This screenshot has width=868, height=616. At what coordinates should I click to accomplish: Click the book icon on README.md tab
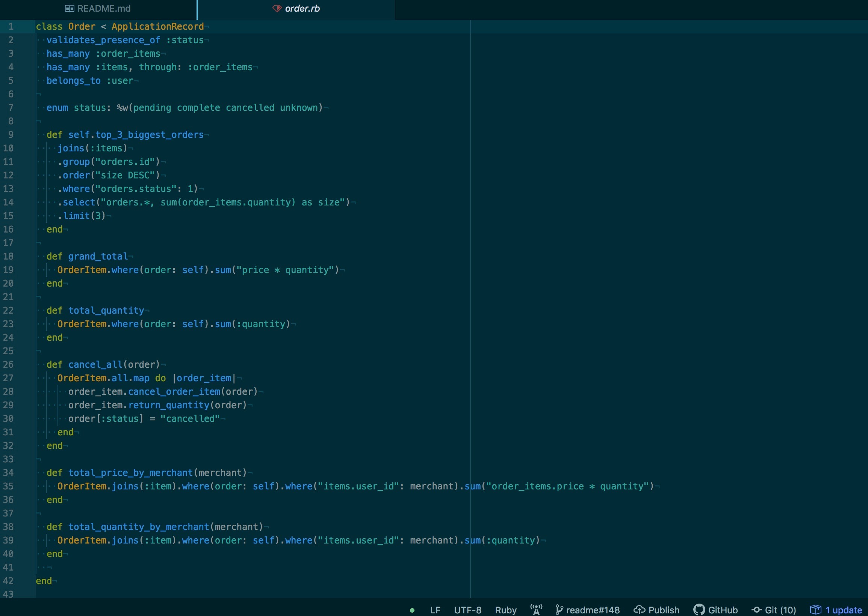[70, 8]
